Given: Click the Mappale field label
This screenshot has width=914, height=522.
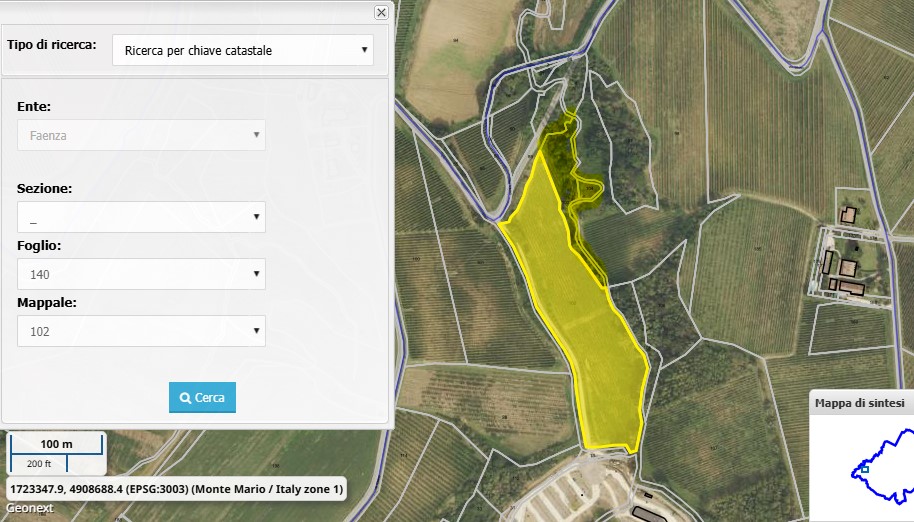Looking at the screenshot, I should click(x=46, y=302).
